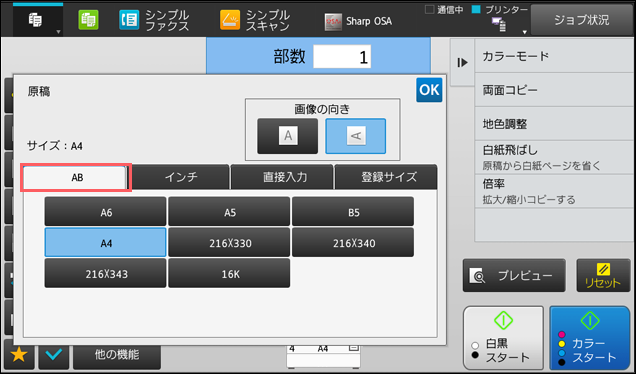Switch to the 直接入力 tab
This screenshot has height=374, width=636.
pyautogui.click(x=282, y=177)
